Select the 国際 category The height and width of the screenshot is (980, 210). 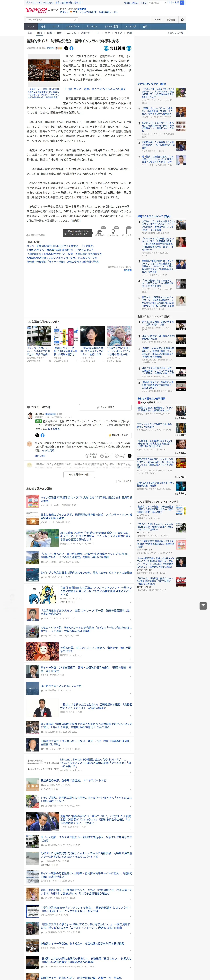(49, 33)
